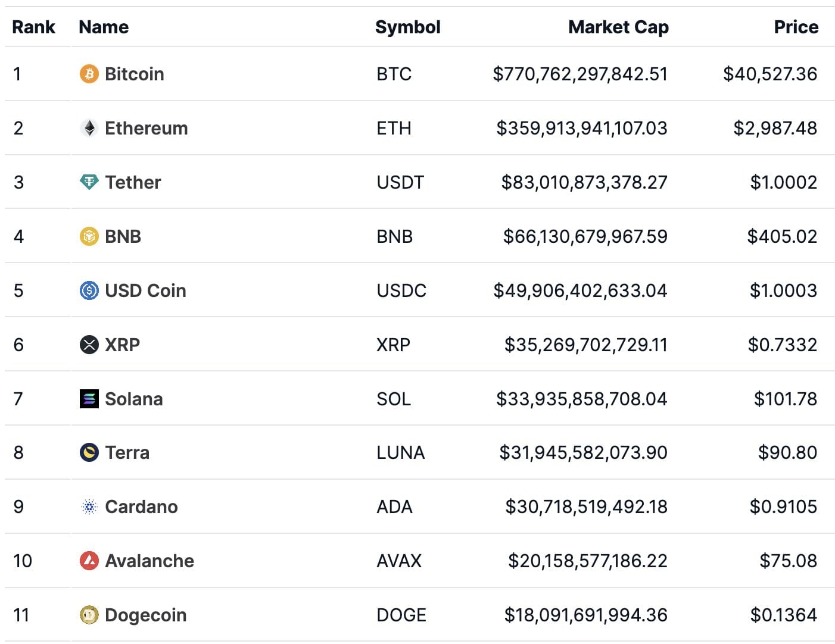Click the red Avalanche logo icon
This screenshot has width=835, height=644.
coord(89,561)
